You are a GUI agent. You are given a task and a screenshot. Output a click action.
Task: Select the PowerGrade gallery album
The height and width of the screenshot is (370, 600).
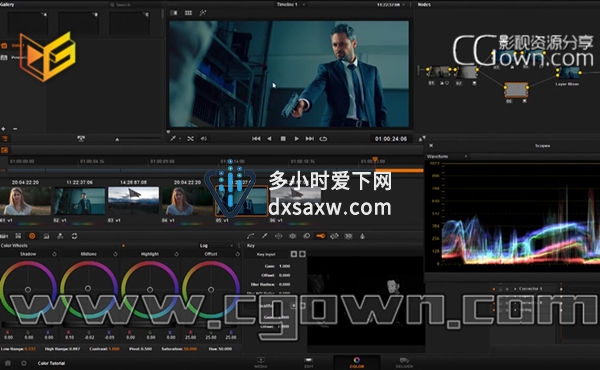click(x=13, y=57)
